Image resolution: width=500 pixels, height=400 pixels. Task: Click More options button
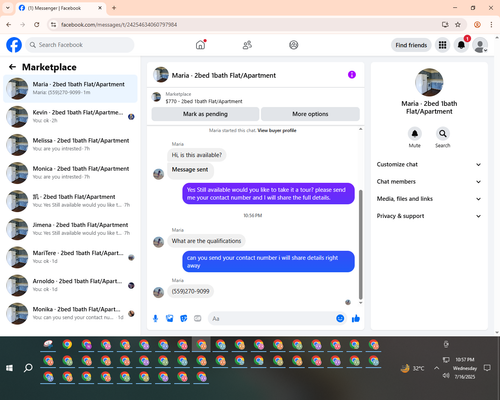(x=310, y=114)
